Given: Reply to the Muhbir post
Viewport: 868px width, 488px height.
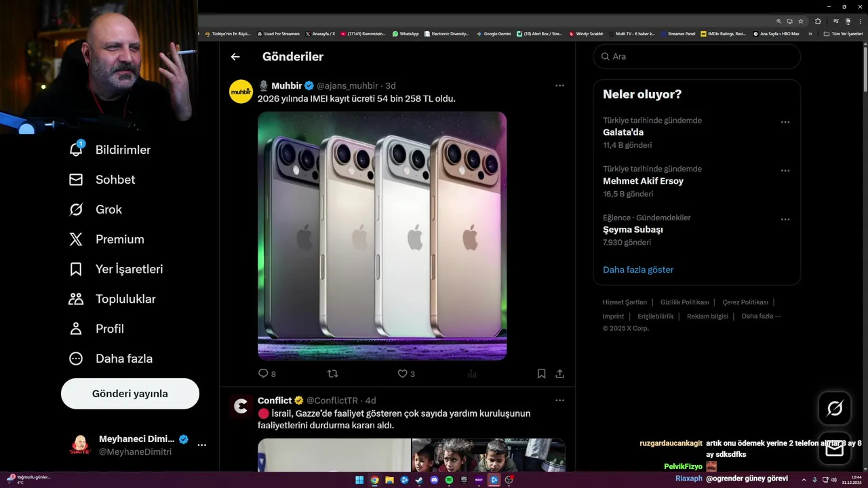Looking at the screenshot, I should point(267,373).
